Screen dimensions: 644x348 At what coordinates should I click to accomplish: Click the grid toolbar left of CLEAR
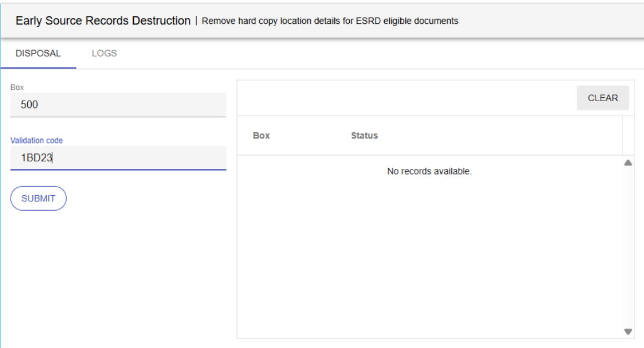coord(405,98)
